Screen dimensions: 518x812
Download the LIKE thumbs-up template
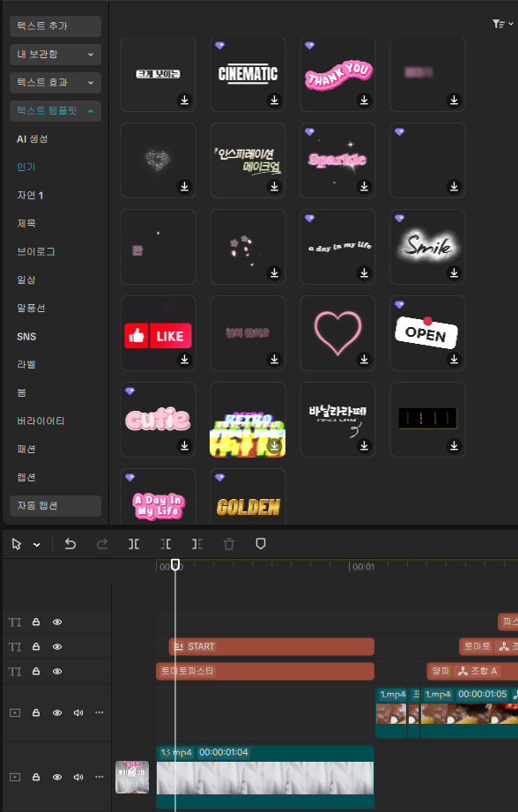click(184, 359)
